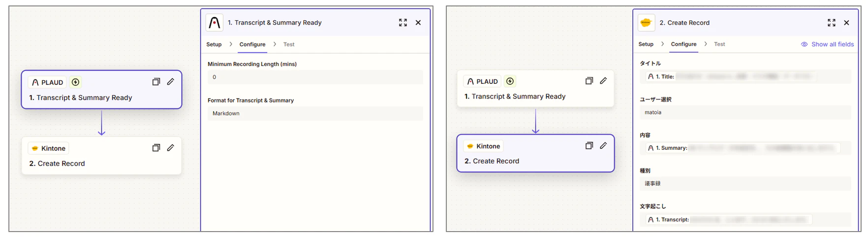This screenshot has width=868, height=238.
Task: Open the Format for Transcript & Summary Markdown field
Action: pos(315,113)
